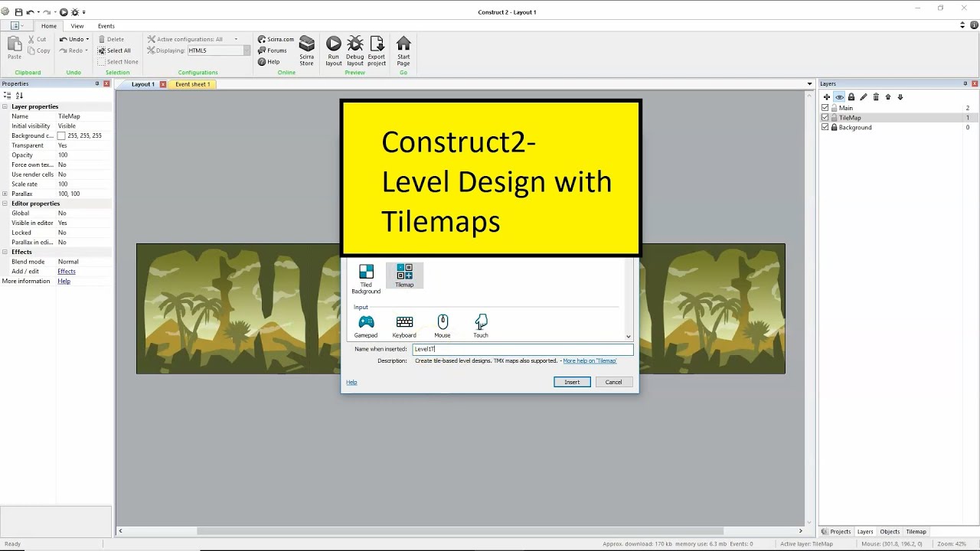Uncheck the Background layer visibility checkbox
The image size is (980, 551).
tap(825, 128)
